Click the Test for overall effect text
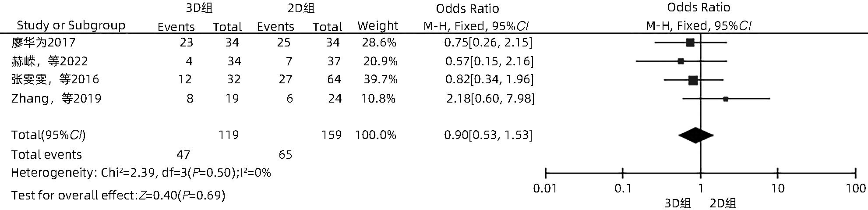Viewport: 868px width, 210px height. [118, 195]
